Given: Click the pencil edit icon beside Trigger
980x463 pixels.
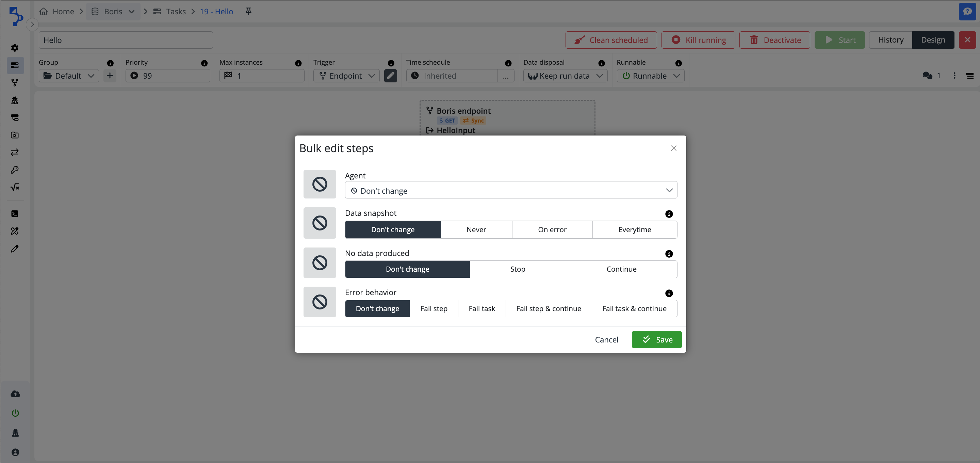Looking at the screenshot, I should 390,76.
